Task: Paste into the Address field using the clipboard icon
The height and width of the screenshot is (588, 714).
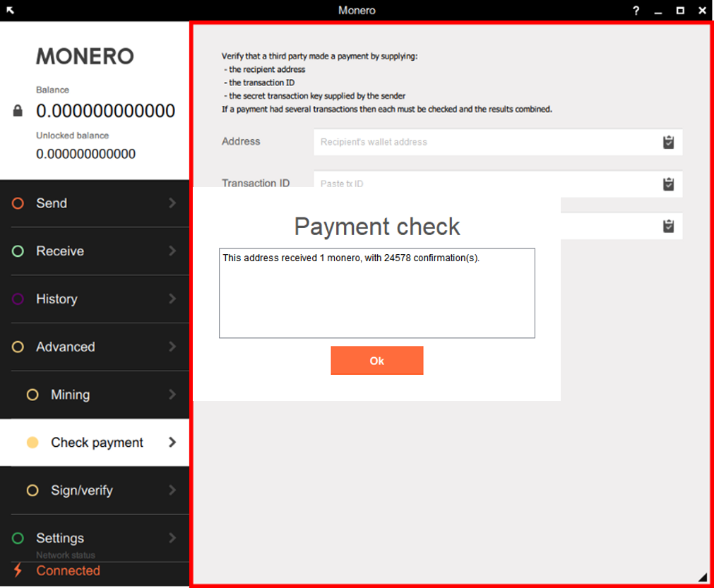Action: click(x=668, y=142)
